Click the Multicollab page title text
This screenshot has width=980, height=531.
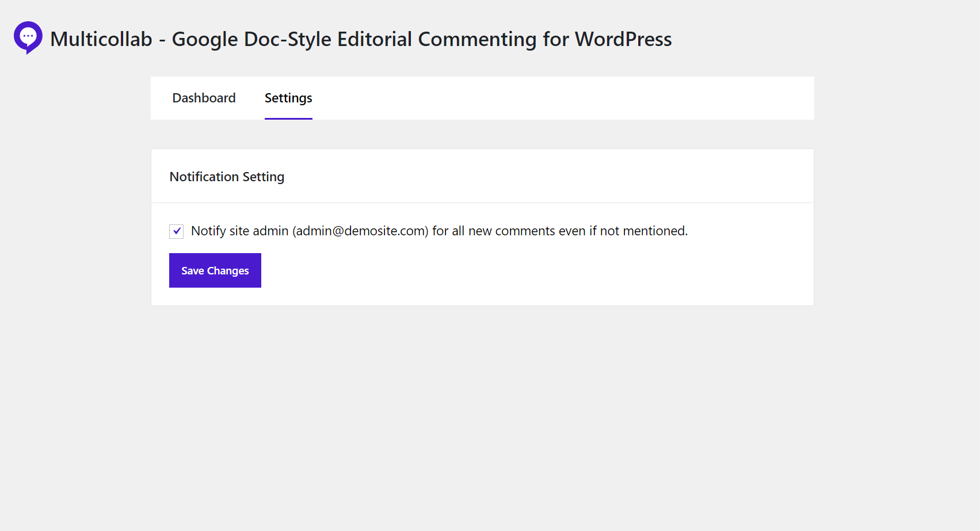click(361, 39)
